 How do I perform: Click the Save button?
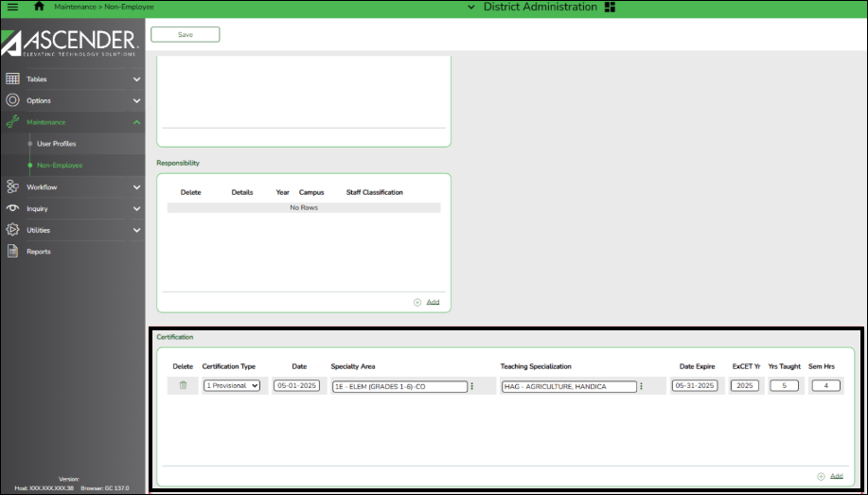click(x=186, y=34)
